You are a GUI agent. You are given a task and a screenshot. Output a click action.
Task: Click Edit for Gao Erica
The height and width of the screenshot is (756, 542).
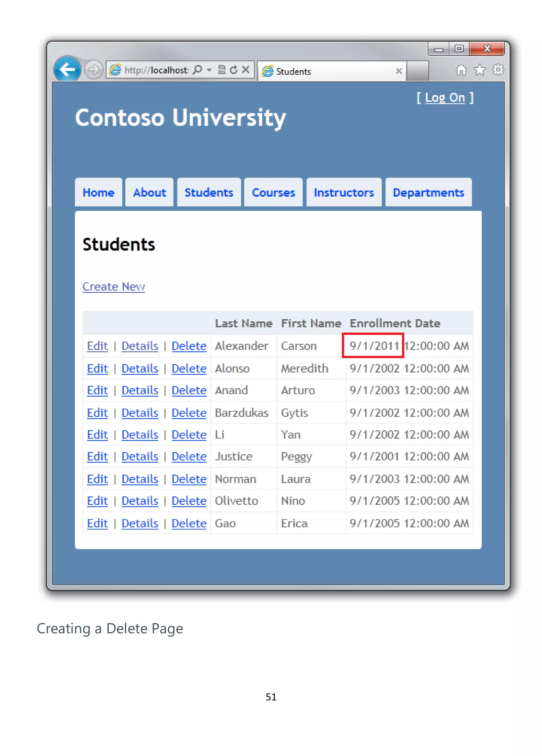97,523
